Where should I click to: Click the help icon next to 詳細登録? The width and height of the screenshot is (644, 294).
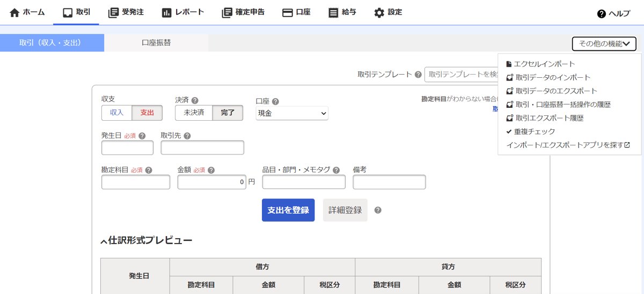pyautogui.click(x=378, y=210)
